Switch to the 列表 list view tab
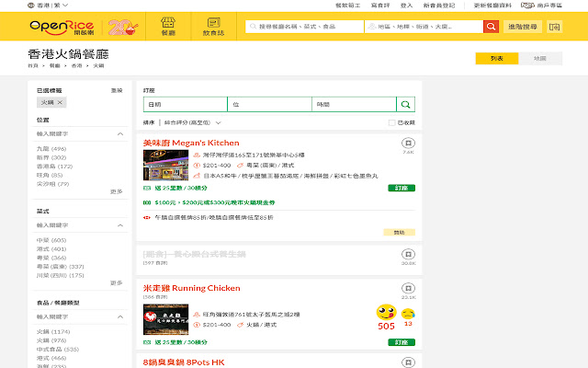 point(496,59)
